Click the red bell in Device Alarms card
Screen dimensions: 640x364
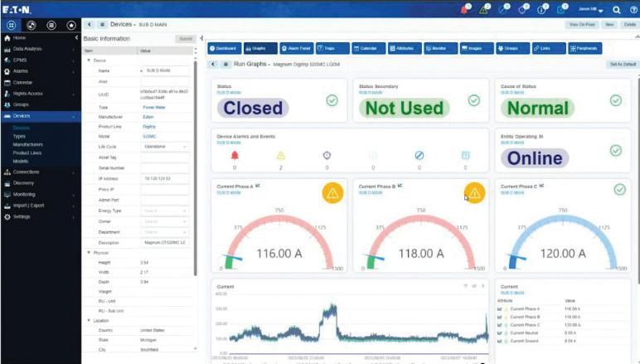coord(235,156)
